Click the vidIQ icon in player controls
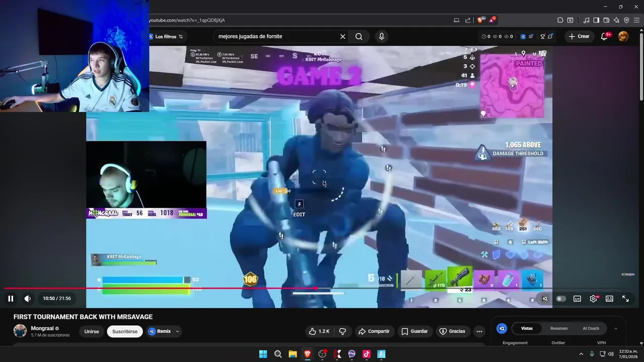The image size is (644, 362). pos(545,299)
